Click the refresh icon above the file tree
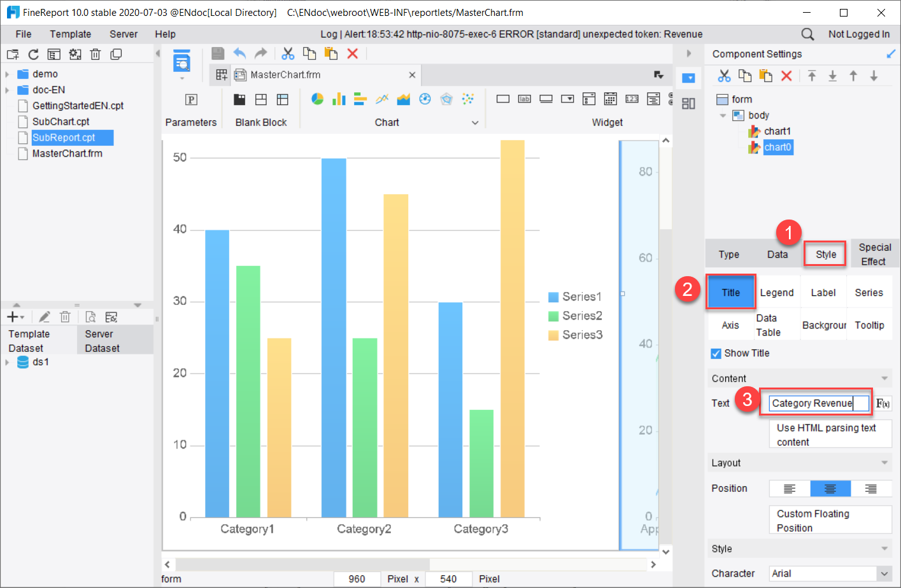The height and width of the screenshot is (588, 901). click(33, 55)
